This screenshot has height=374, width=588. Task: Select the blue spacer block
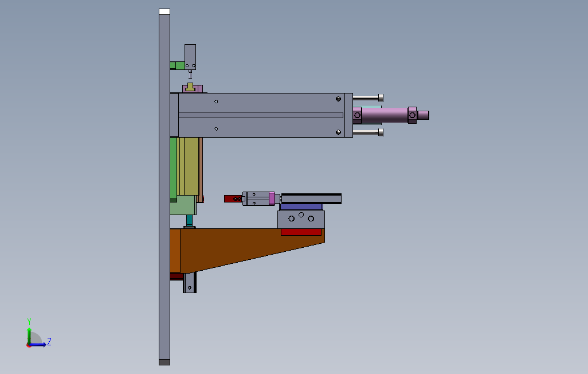coord(301,207)
